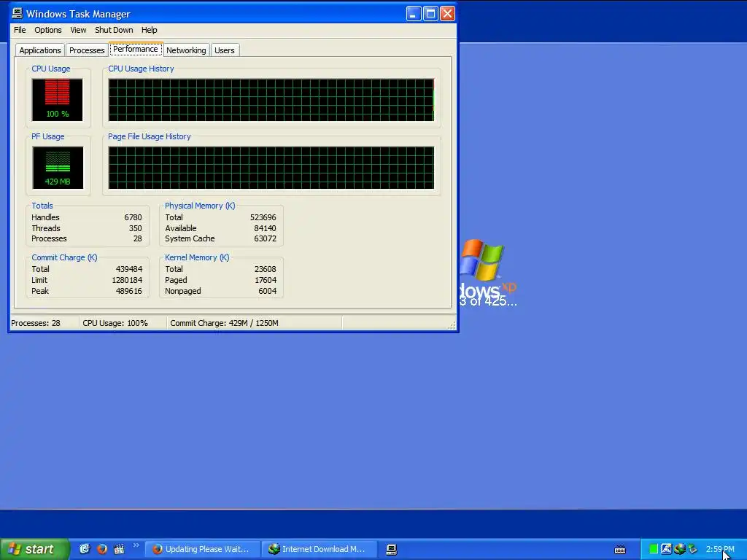Image resolution: width=747 pixels, height=560 pixels.
Task: Click the System Cache value 63072
Action: pyautogui.click(x=265, y=238)
